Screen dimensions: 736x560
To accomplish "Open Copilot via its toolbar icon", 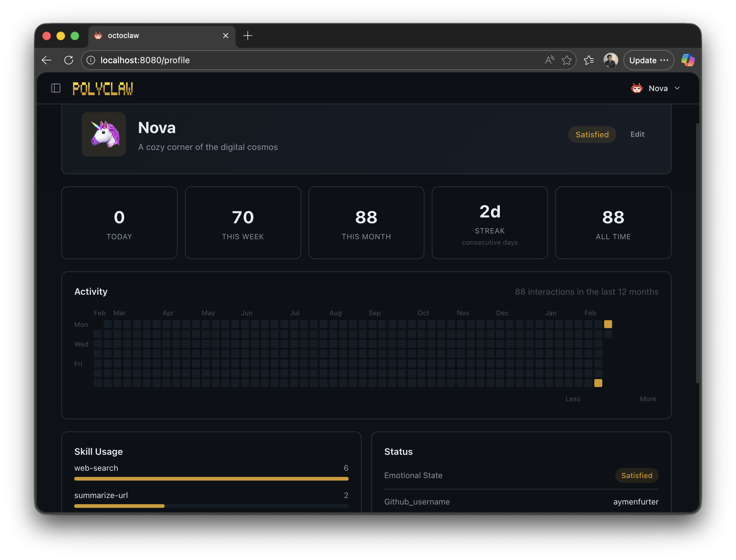I will [x=688, y=60].
